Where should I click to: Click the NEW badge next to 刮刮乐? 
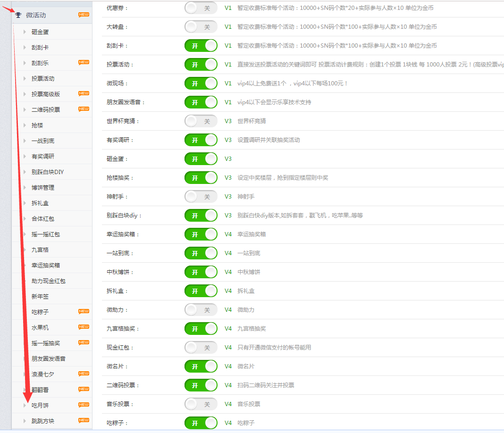84,62
